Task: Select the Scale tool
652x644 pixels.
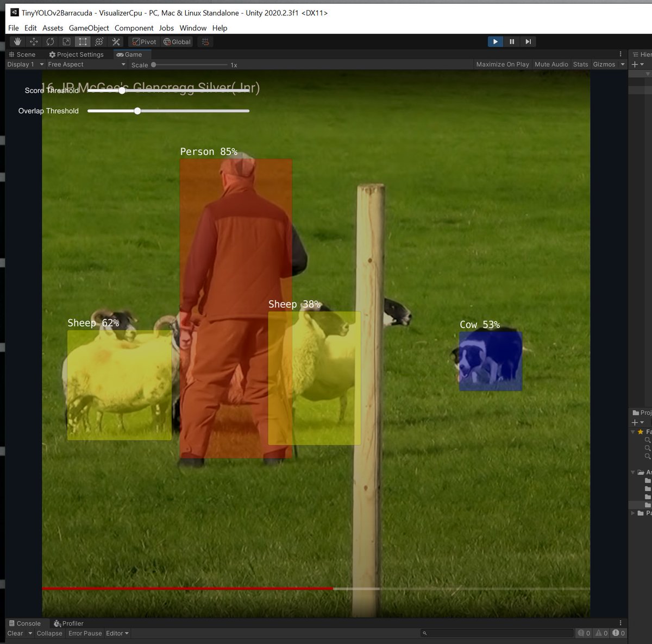Action: 66,41
